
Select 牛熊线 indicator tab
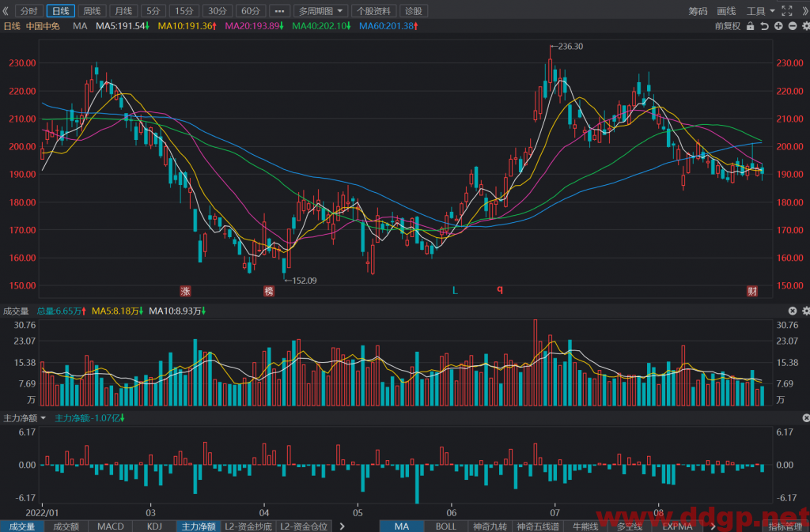(x=585, y=526)
